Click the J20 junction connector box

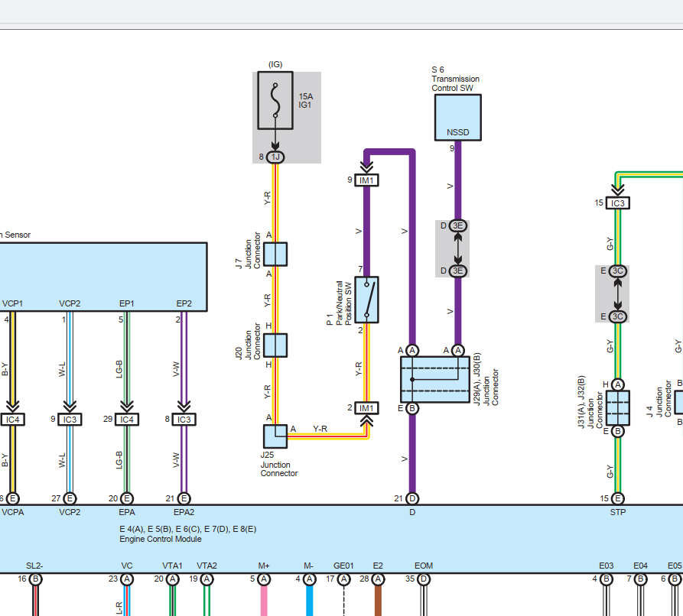[x=275, y=345]
